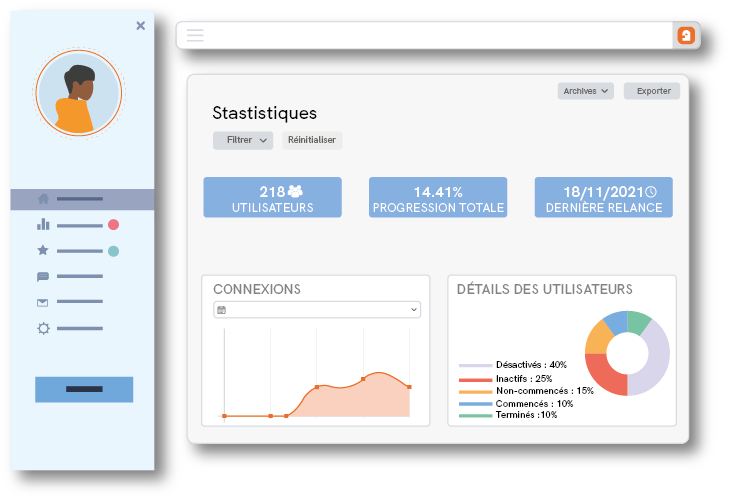Select the Dernière Relance date card
Screen dimensions: 731x500
pyautogui.click(x=604, y=197)
